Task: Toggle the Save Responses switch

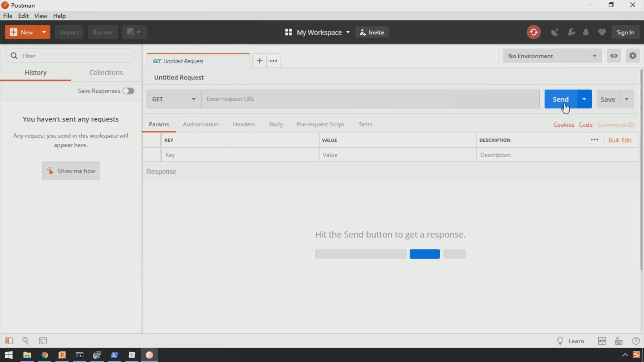Action: point(128,90)
